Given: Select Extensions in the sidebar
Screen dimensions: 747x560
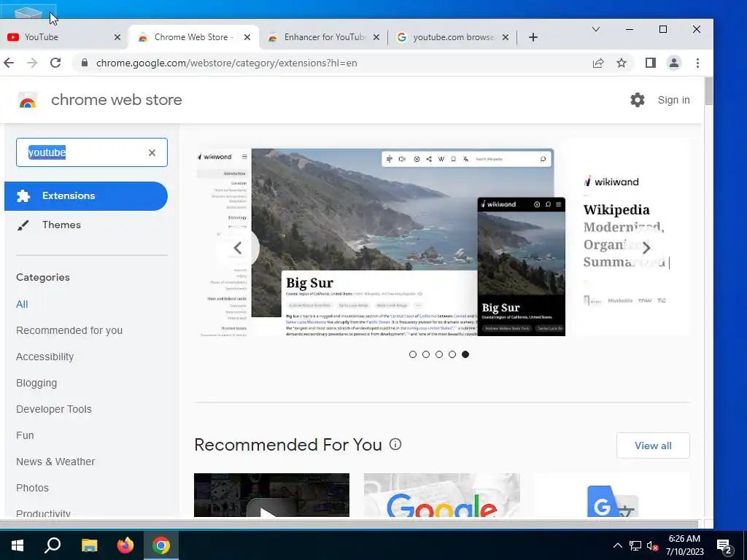Looking at the screenshot, I should [86, 195].
